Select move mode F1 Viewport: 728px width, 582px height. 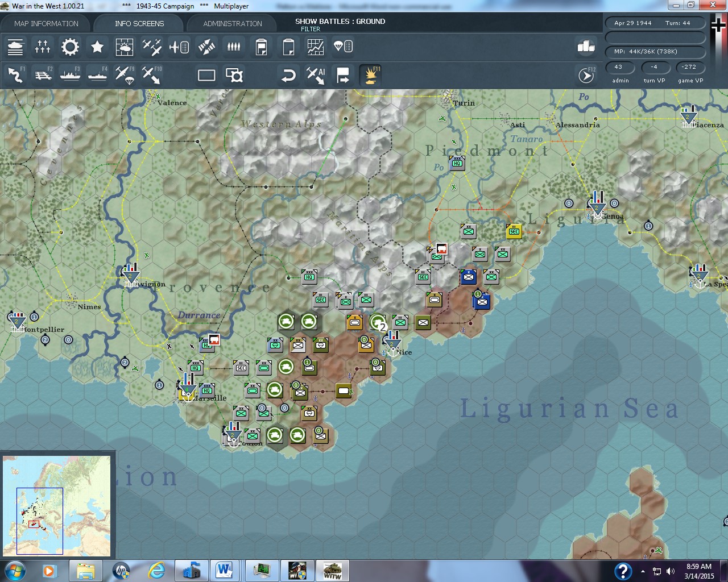[x=15, y=75]
